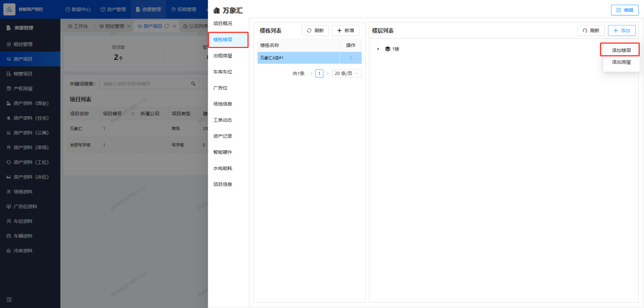The image size is (644, 308).
Task: Open 冷库资料 in the left sidebar
Action: [x=30, y=251]
